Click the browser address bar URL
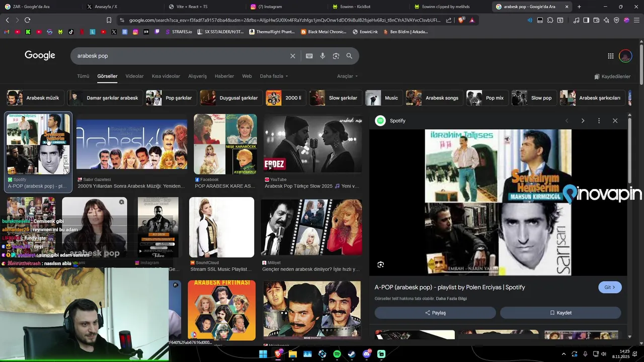 tap(284, 20)
